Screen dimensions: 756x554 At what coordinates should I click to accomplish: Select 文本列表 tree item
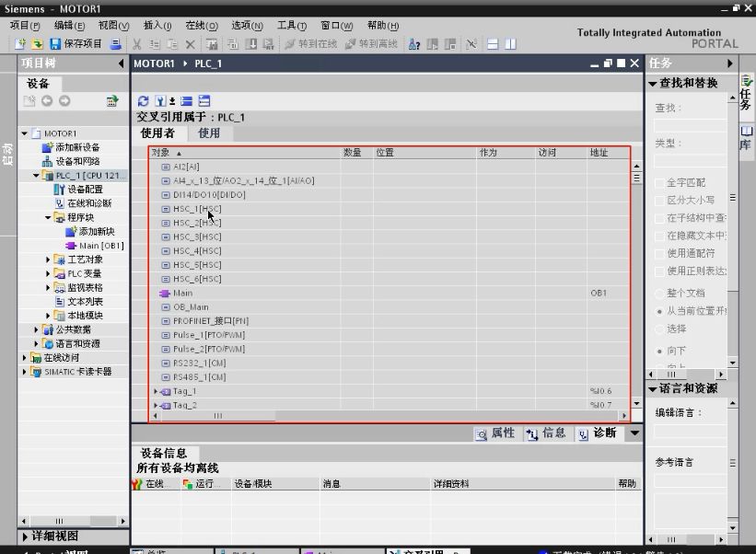tap(78, 302)
